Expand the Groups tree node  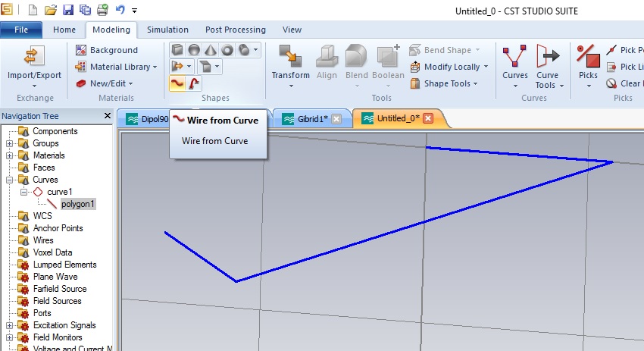(x=9, y=143)
